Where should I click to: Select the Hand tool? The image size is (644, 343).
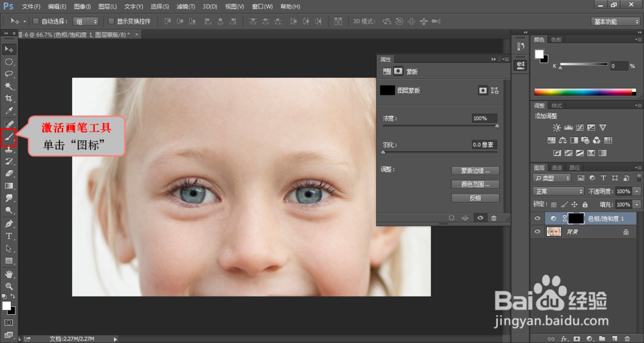coord(8,274)
